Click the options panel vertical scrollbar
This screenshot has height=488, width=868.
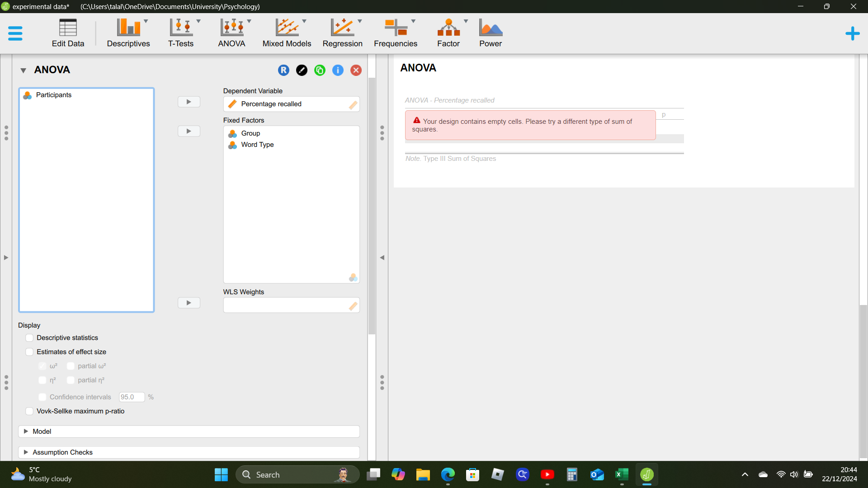tap(372, 206)
